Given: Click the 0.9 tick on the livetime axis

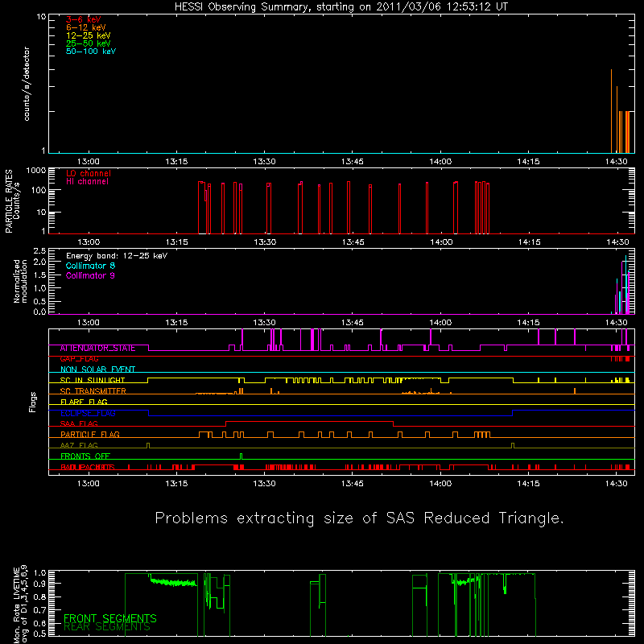Looking at the screenshot, I should pyautogui.click(x=39, y=583).
